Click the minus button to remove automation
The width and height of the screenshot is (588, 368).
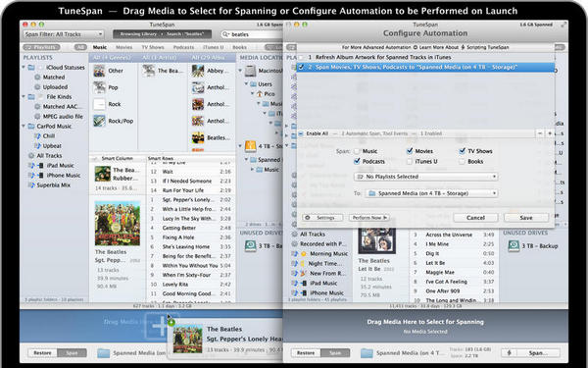point(540,133)
